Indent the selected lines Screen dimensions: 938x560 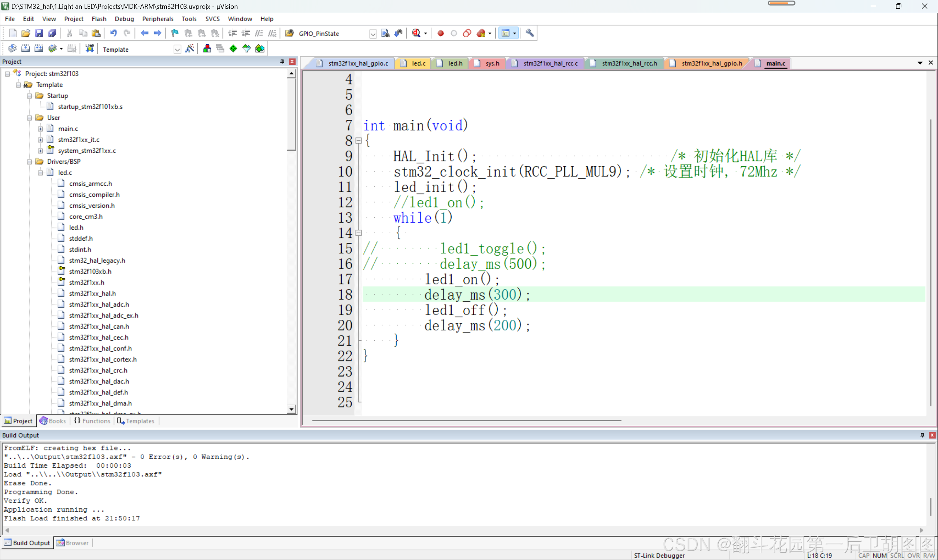click(233, 33)
